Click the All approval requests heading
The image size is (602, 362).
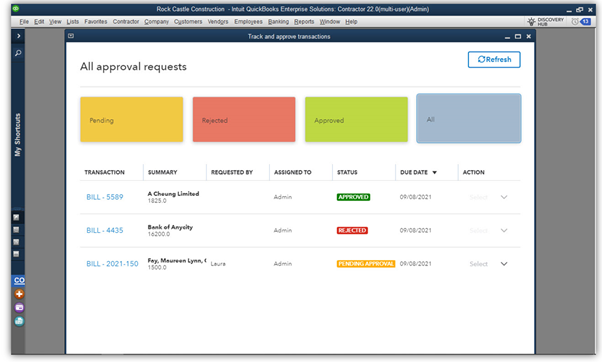pos(133,66)
